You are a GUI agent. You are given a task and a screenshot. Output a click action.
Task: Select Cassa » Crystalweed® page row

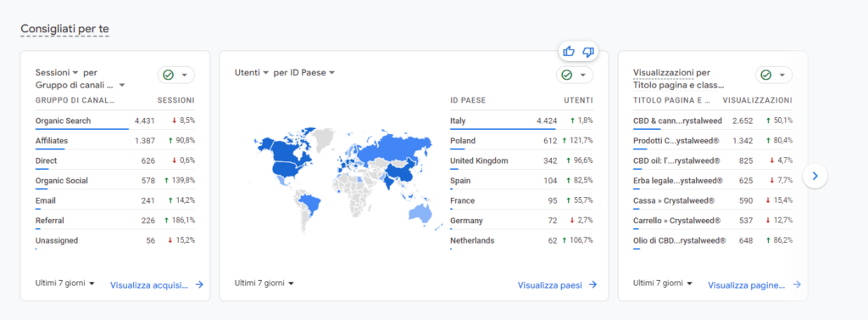[713, 201]
